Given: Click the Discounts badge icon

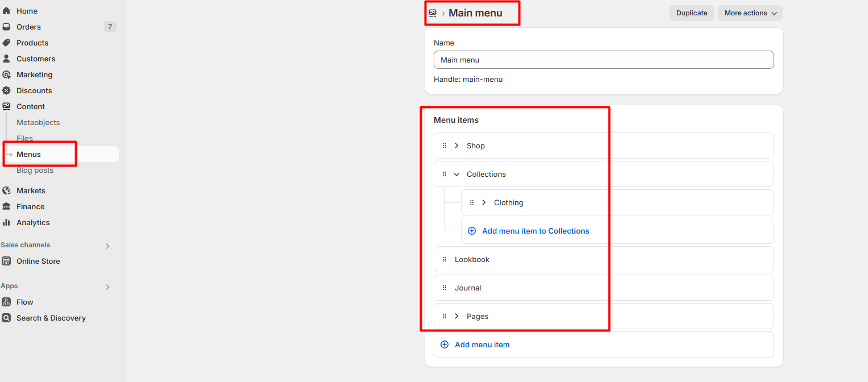Looking at the screenshot, I should coord(6,90).
